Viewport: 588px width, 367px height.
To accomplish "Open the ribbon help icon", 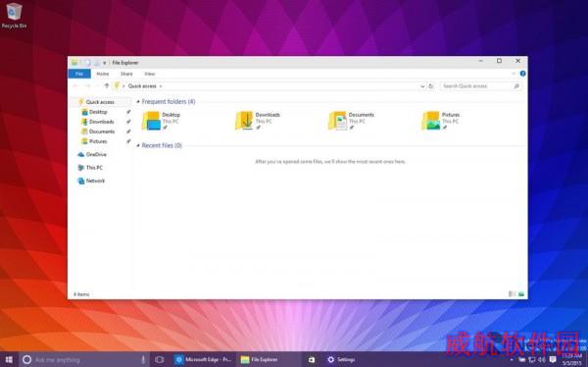I will (x=522, y=74).
